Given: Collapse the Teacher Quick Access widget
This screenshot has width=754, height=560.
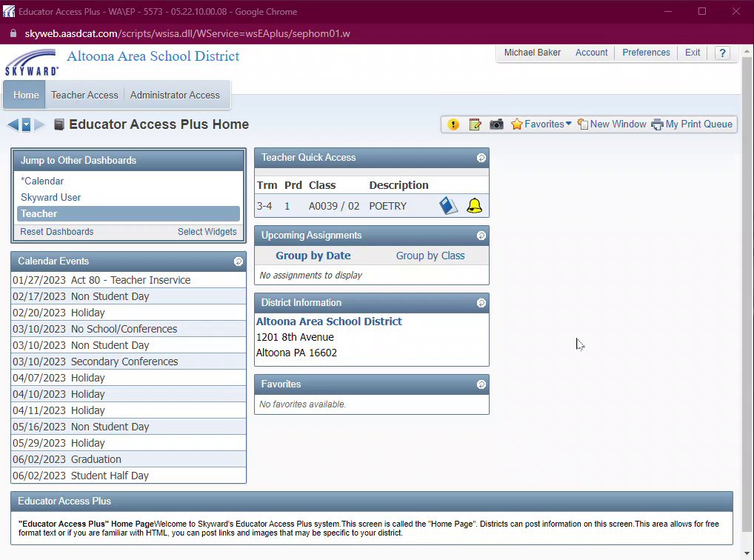Looking at the screenshot, I should 481,158.
